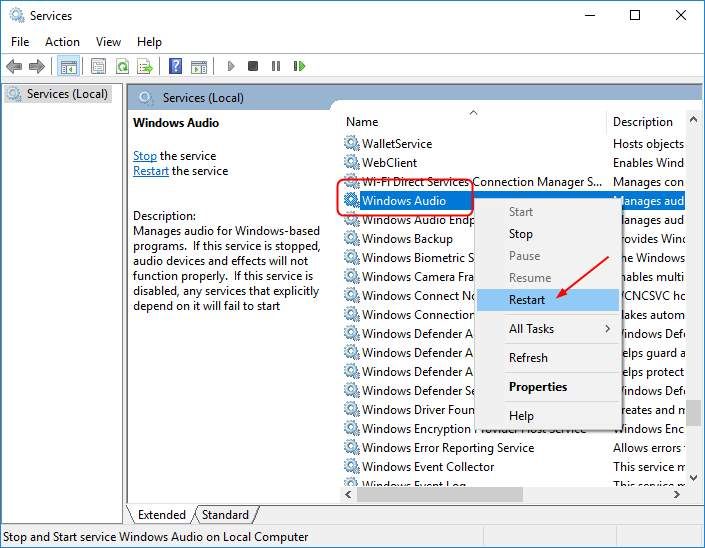Select Services (Local) in the tree pane
705x548 pixels.
[x=58, y=94]
